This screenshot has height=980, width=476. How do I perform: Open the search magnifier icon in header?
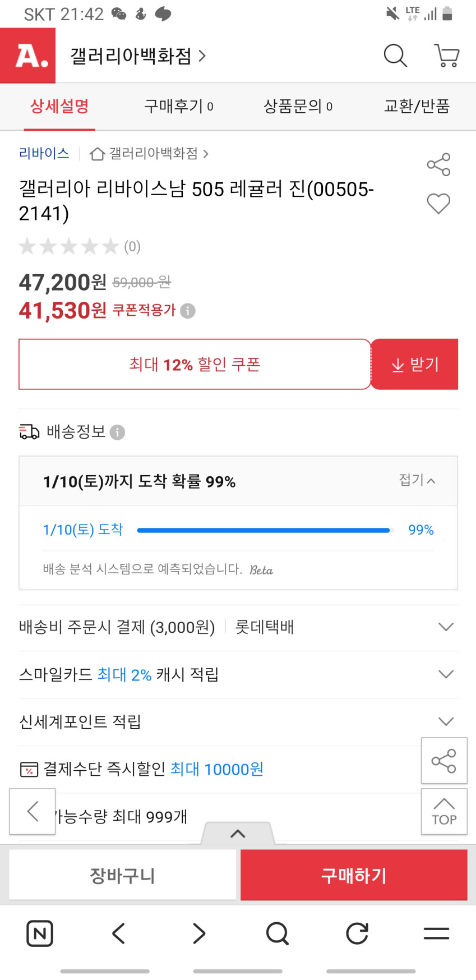(395, 56)
